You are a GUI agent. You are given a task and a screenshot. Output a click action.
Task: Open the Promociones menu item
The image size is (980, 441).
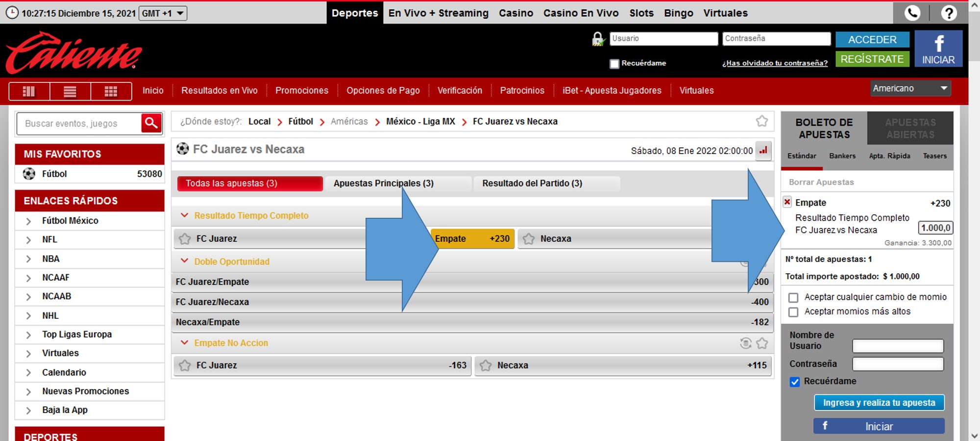click(x=302, y=91)
